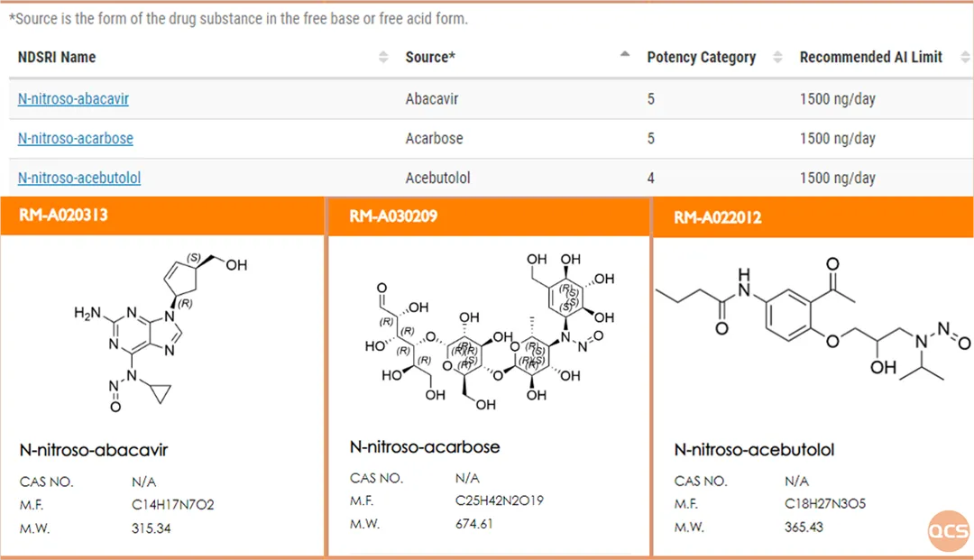Screen dimensions: 974x560
Task: Sort table by NDSRI Name arrows
Action: tap(383, 57)
